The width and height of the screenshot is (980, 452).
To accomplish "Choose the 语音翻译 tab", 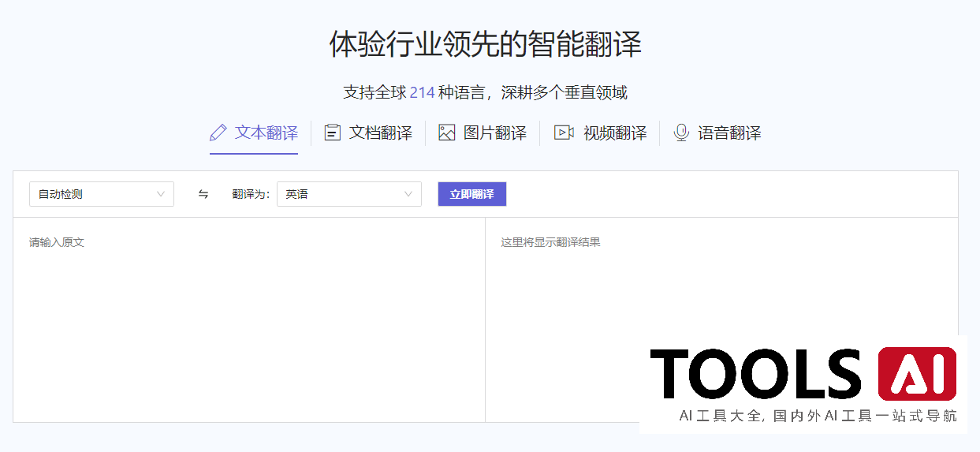I will pos(717,133).
